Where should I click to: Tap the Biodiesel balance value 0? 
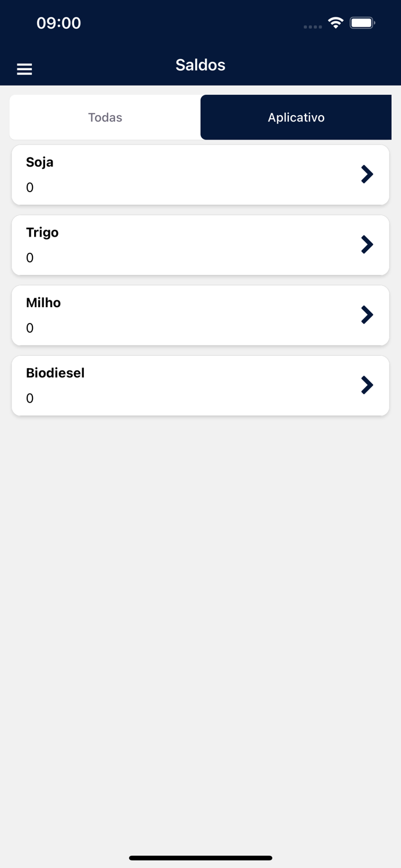[x=30, y=398]
